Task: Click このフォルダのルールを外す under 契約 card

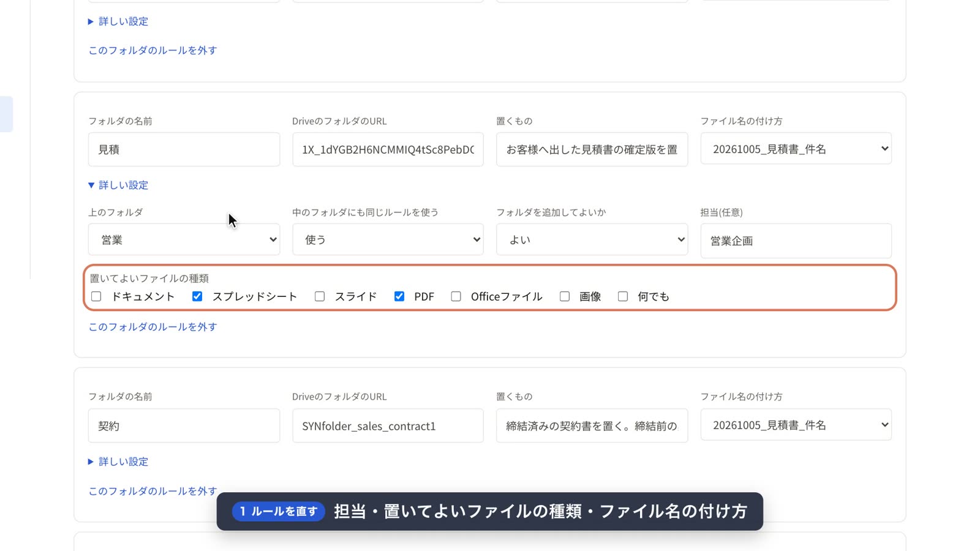Action: pyautogui.click(x=153, y=491)
